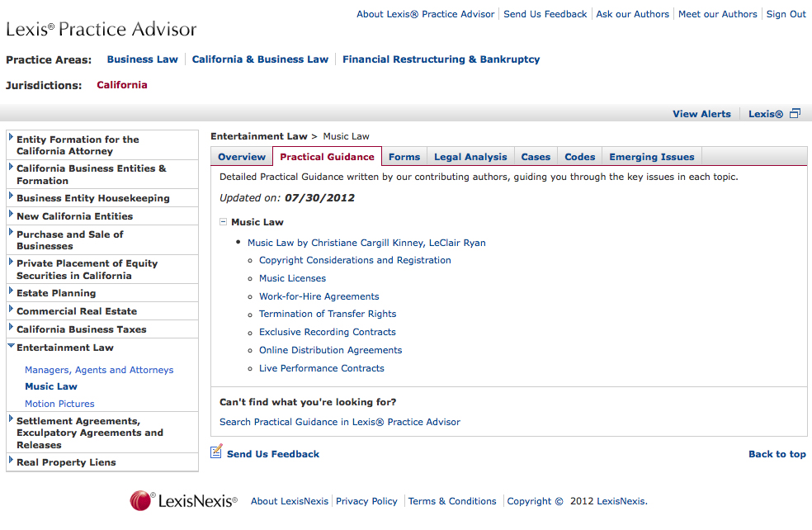
Task: Select the Overview tab
Action: point(241,156)
